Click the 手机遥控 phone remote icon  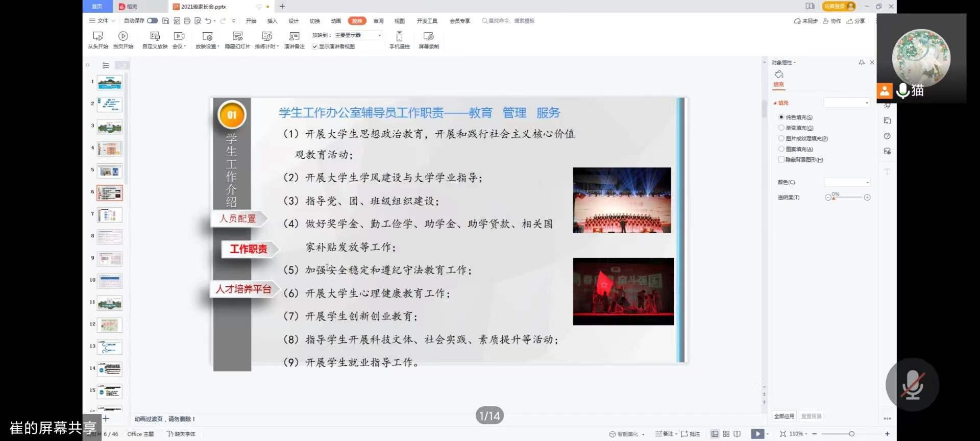399,36
